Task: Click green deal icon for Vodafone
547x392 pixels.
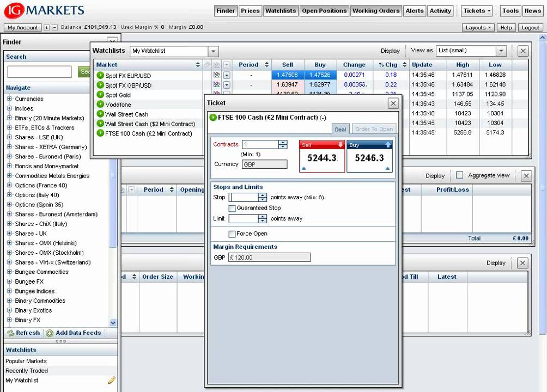Action: coord(100,104)
